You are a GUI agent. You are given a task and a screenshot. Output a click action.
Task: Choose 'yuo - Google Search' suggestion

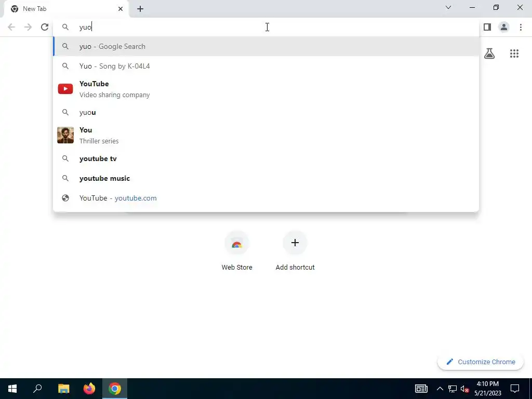coord(266,46)
